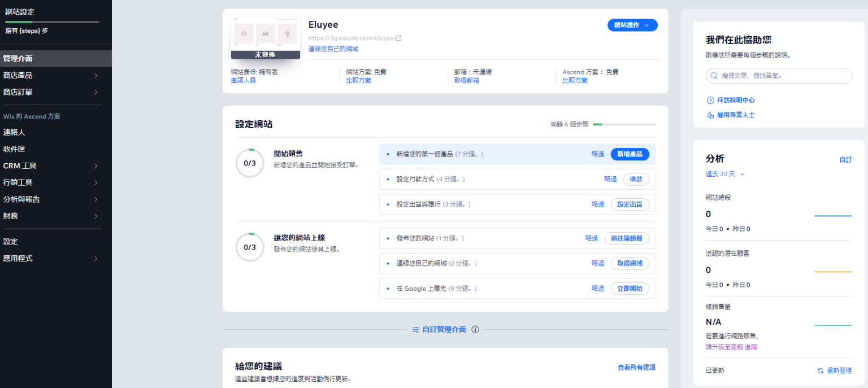This screenshot has width=868, height=388.
Task: Click the 連線您自己的網域 link under the URL
Action: (x=333, y=49)
